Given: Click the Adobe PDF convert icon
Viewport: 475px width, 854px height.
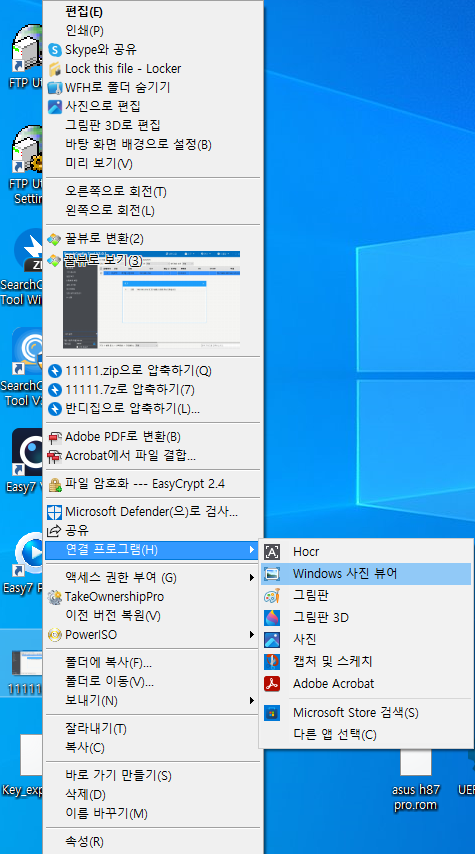Looking at the screenshot, I should (55, 437).
